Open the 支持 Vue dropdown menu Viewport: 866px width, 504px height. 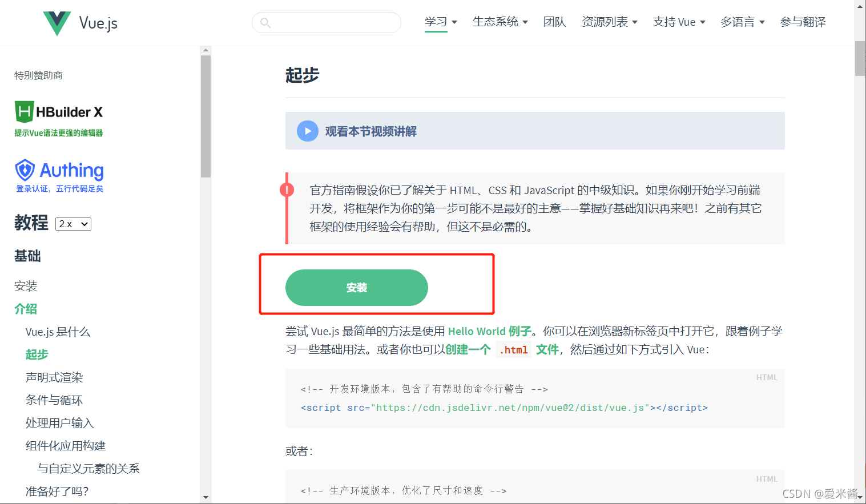tap(679, 22)
